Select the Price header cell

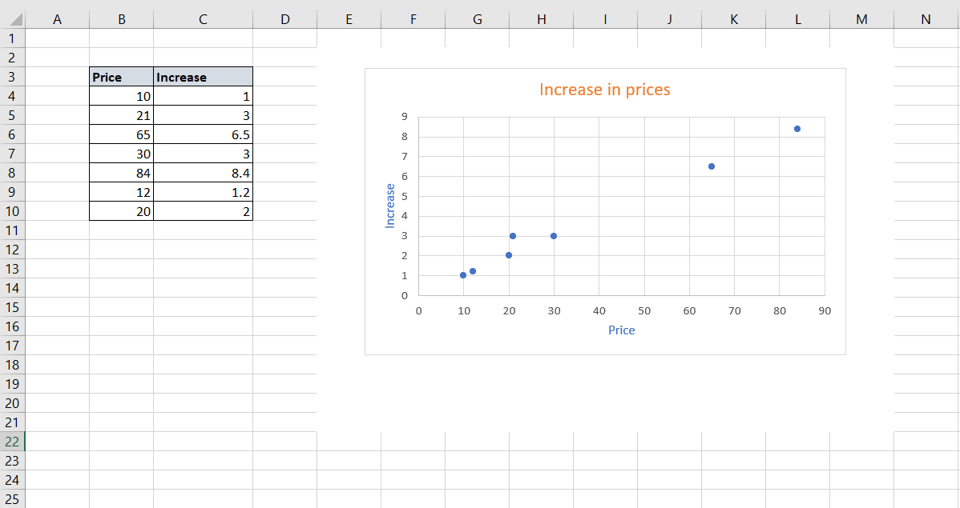click(121, 77)
